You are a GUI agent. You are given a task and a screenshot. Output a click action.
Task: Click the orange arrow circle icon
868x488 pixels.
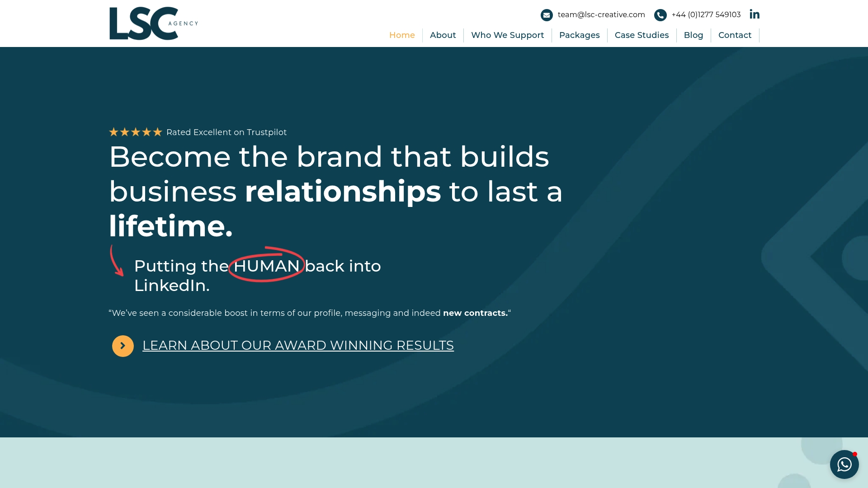tap(123, 346)
